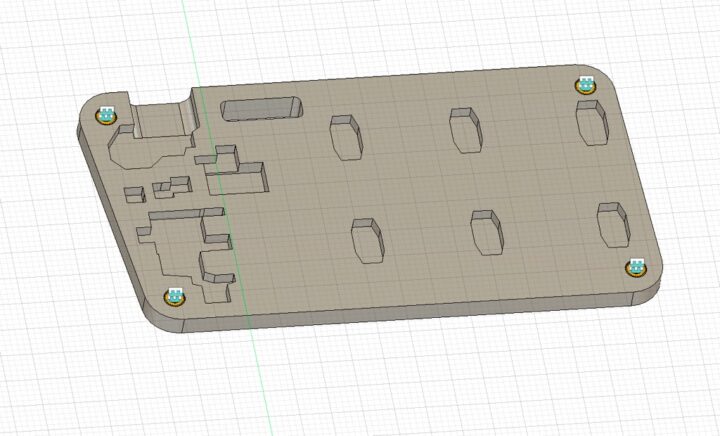Select the upper-middle pocket of the six-pocket grid
The image size is (720, 436).
pos(465,130)
